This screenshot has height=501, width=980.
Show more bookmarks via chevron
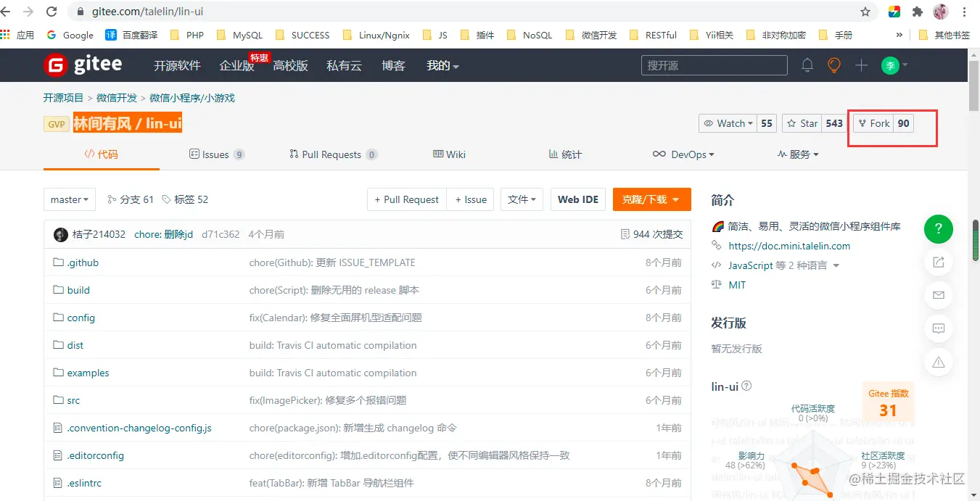[899, 35]
